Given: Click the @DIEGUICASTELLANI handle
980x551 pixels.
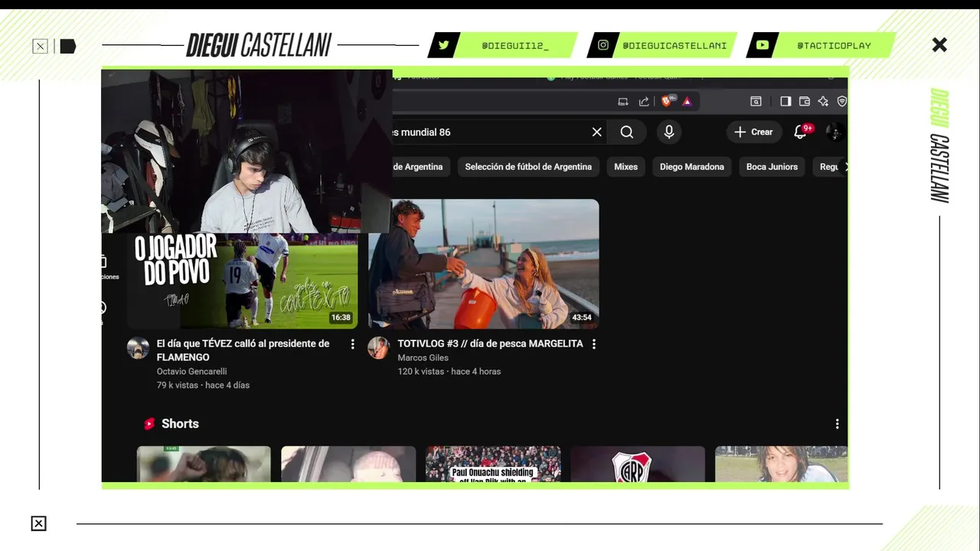Looking at the screenshot, I should [675, 45].
